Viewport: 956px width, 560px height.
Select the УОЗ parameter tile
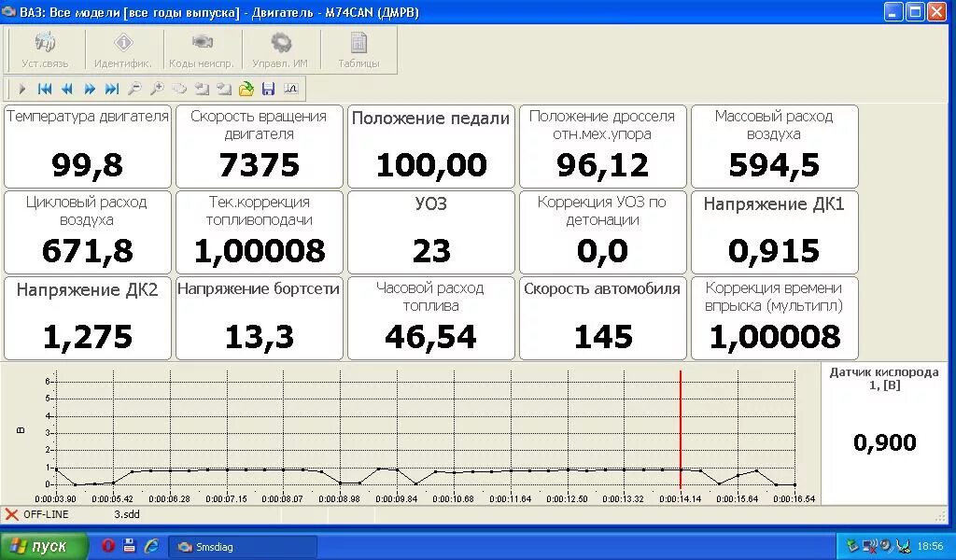tap(431, 232)
